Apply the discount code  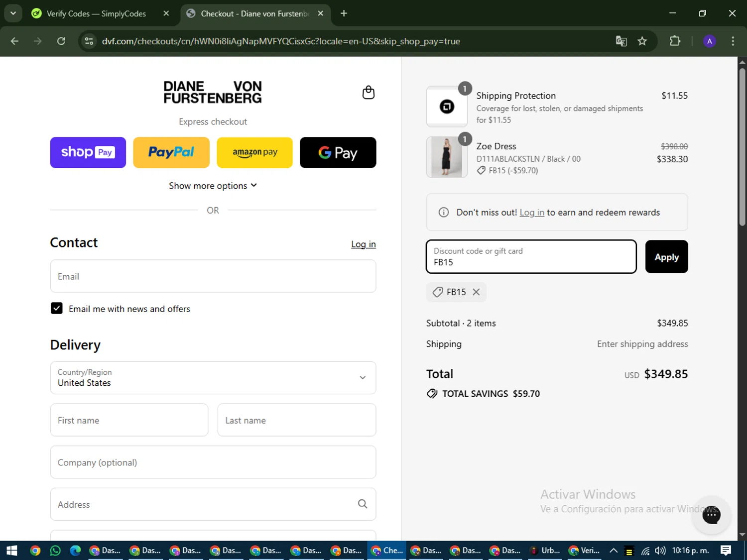tap(666, 257)
